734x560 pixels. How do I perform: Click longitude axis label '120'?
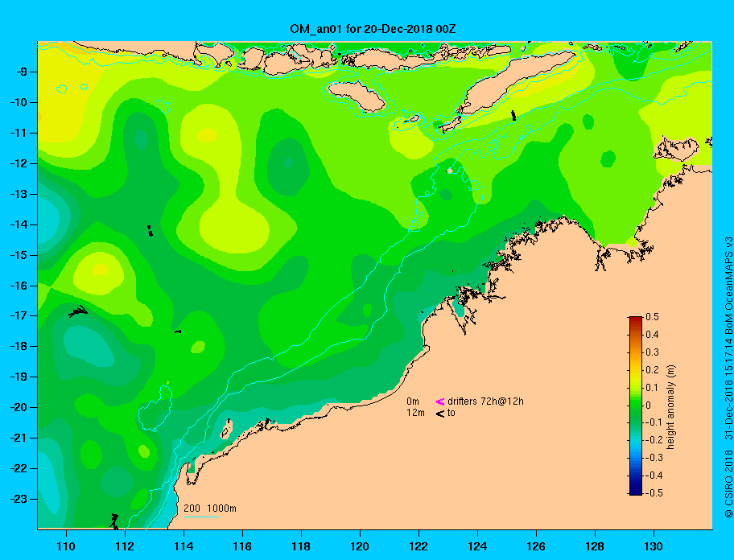pos(360,546)
